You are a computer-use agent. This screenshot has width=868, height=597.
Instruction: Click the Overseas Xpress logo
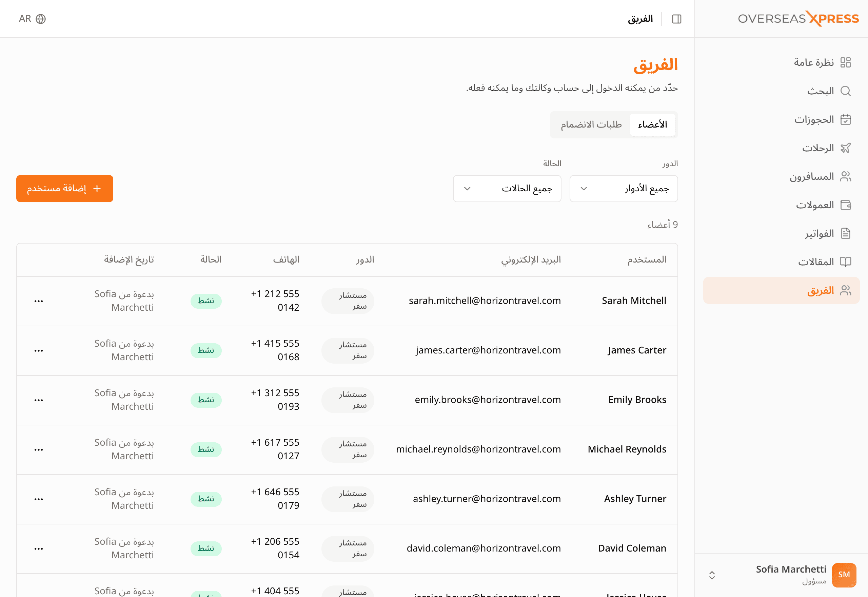point(798,19)
